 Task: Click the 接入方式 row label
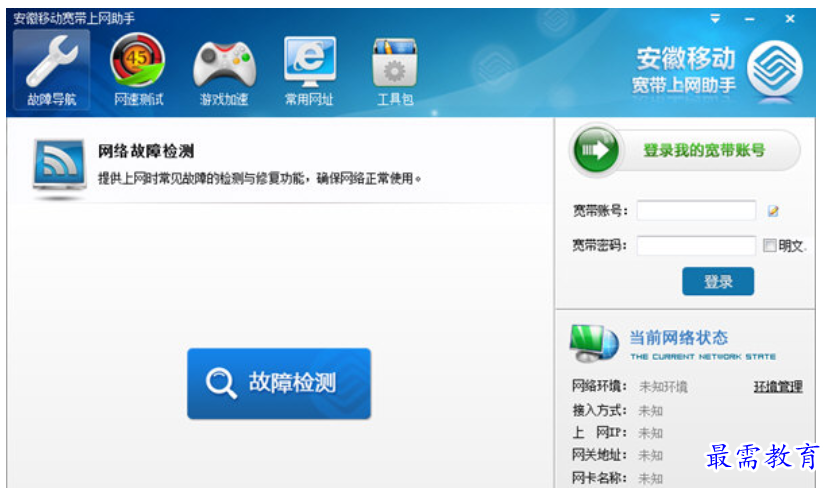coord(599,410)
